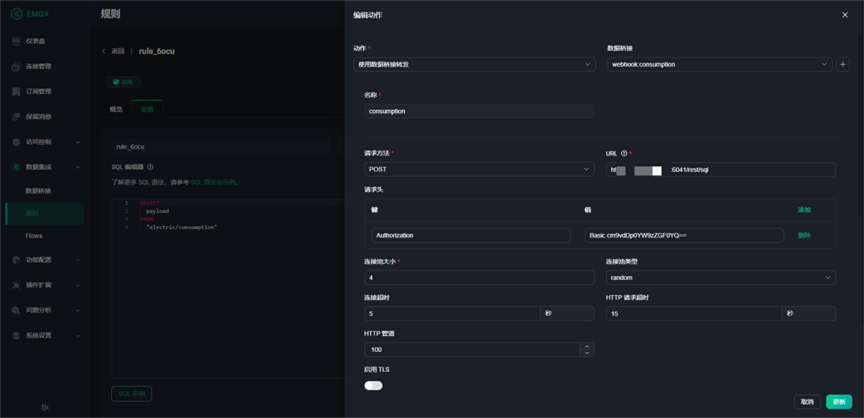Click the 连接超时 value field
This screenshot has height=418, width=864.
point(452,313)
